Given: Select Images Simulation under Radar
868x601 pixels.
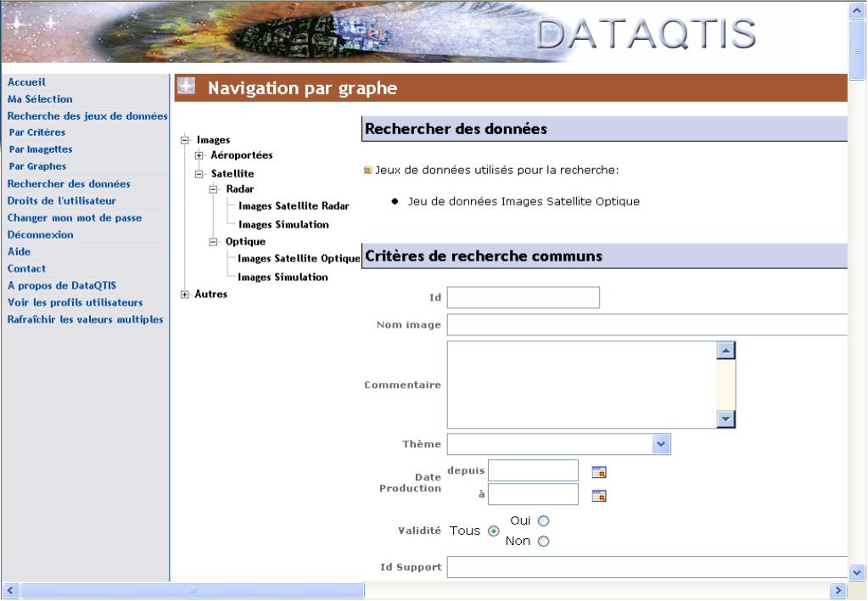Looking at the screenshot, I should [x=283, y=224].
